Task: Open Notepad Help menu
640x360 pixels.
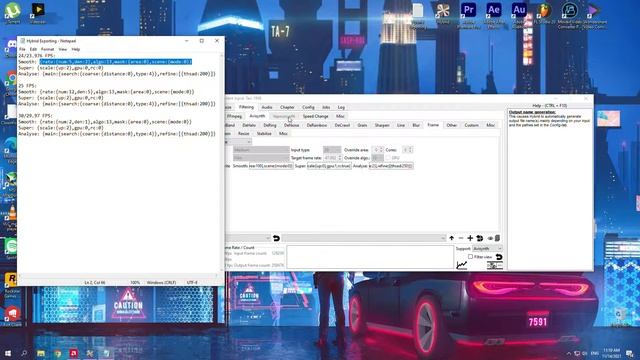Action: (76, 49)
